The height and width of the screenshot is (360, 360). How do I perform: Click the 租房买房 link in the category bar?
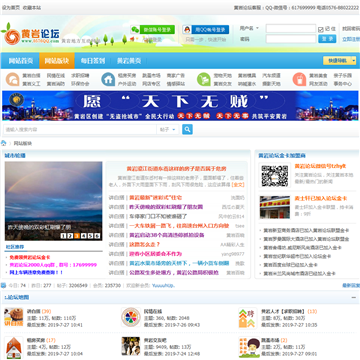tap(127, 76)
